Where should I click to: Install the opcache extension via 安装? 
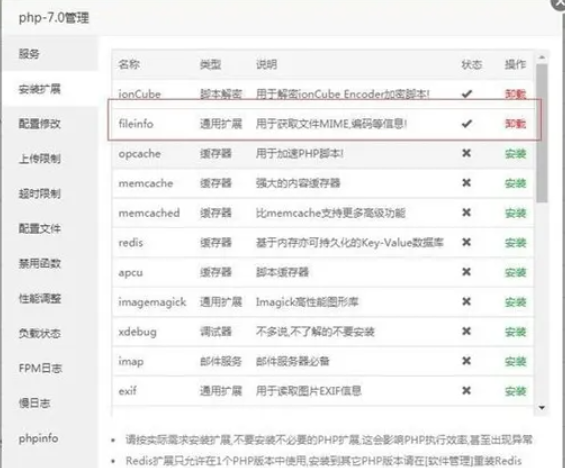pyautogui.click(x=516, y=154)
